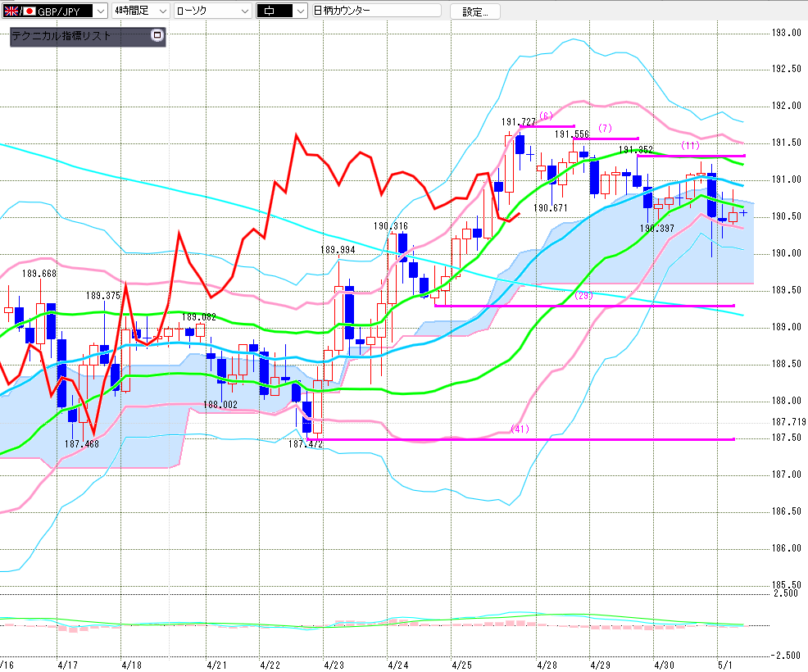Click the (11) day count marker
This screenshot has width=808, height=672.
coord(690,145)
